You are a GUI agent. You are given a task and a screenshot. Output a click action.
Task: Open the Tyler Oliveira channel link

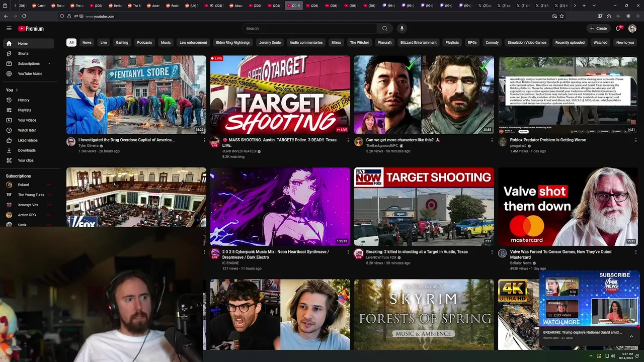pyautogui.click(x=89, y=145)
